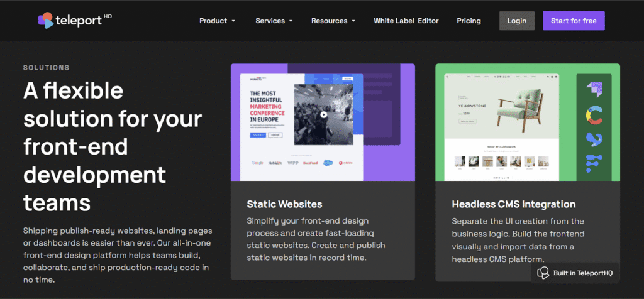Click the Start for free button
The image size is (644, 299).
pos(574,21)
